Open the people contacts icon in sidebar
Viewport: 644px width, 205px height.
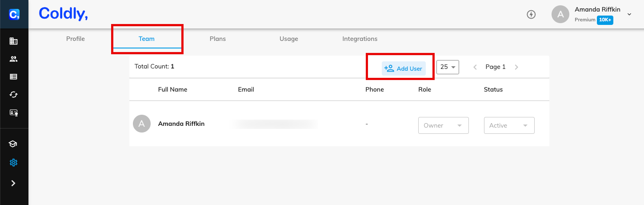13,59
